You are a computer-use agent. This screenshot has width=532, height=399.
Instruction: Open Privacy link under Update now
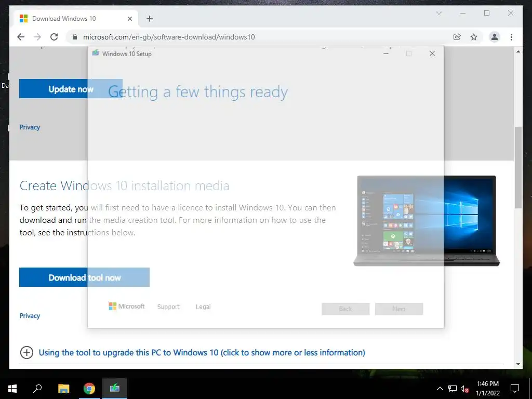pos(30,127)
